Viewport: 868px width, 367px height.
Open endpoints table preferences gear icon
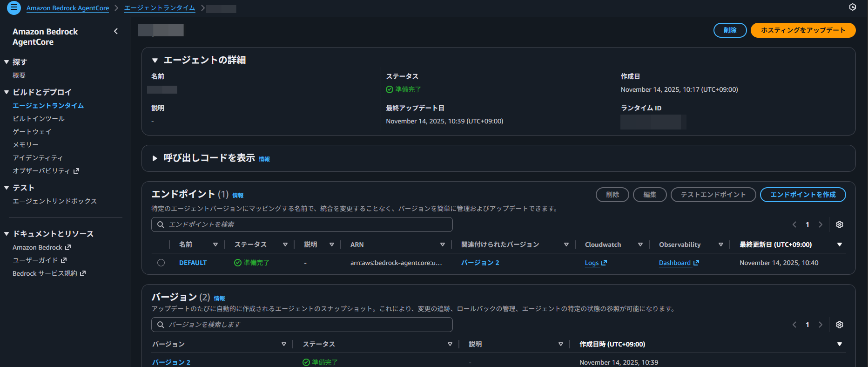840,224
